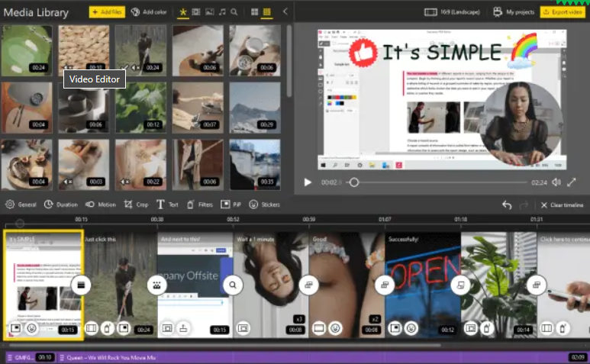The image size is (590, 364).
Task: Select green leaves thumbnail 00:12
Action: (140, 108)
